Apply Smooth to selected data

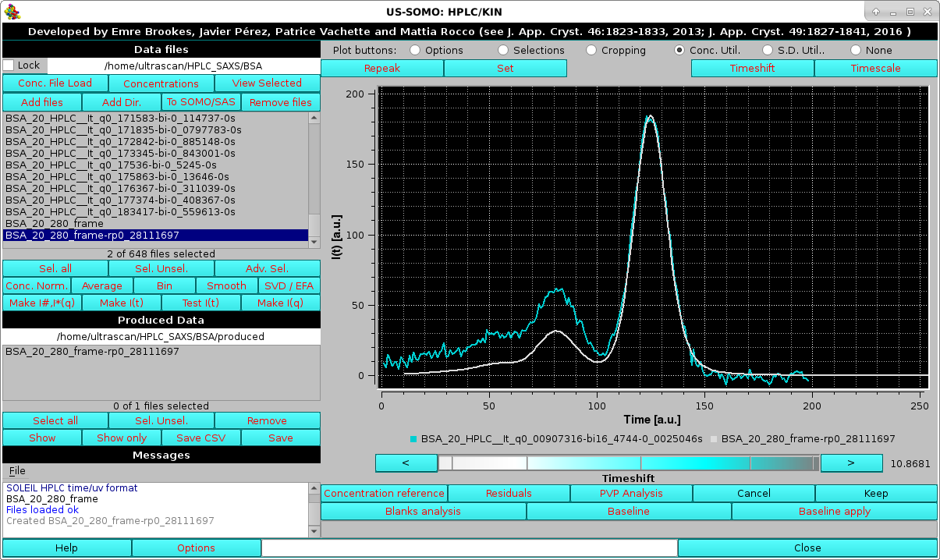click(x=226, y=285)
